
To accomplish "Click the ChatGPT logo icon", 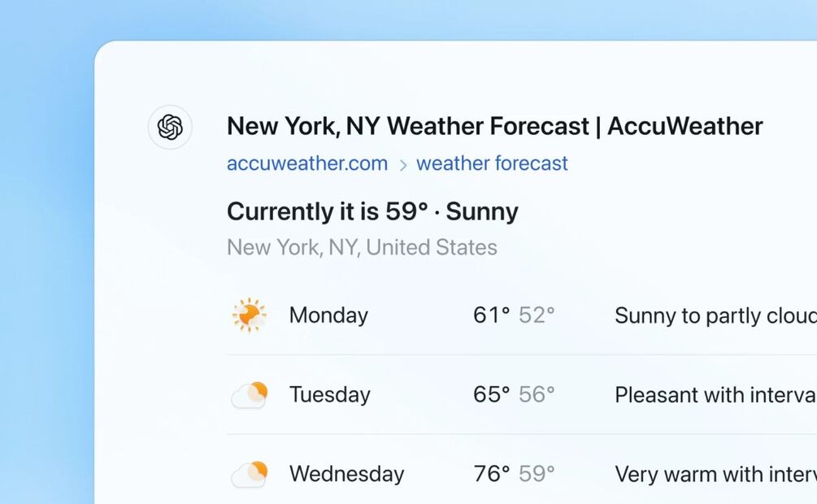I will point(170,127).
